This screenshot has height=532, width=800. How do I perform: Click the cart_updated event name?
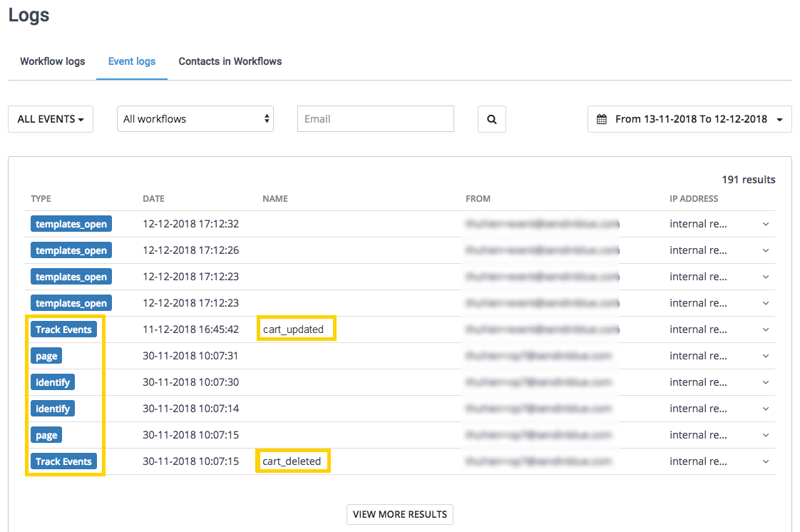tap(293, 329)
